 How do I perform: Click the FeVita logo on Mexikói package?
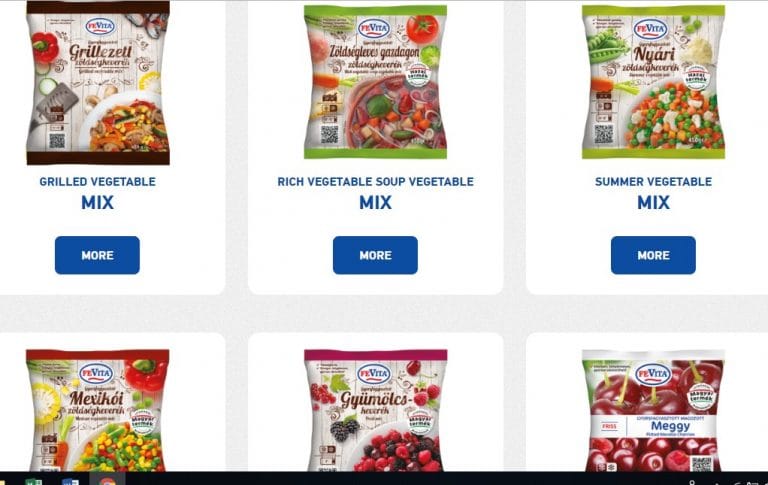point(96,373)
